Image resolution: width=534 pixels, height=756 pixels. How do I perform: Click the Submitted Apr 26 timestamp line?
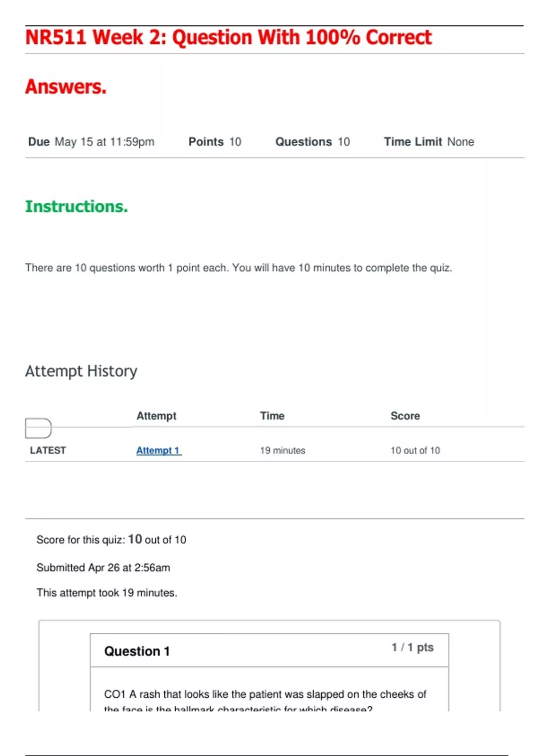click(103, 567)
